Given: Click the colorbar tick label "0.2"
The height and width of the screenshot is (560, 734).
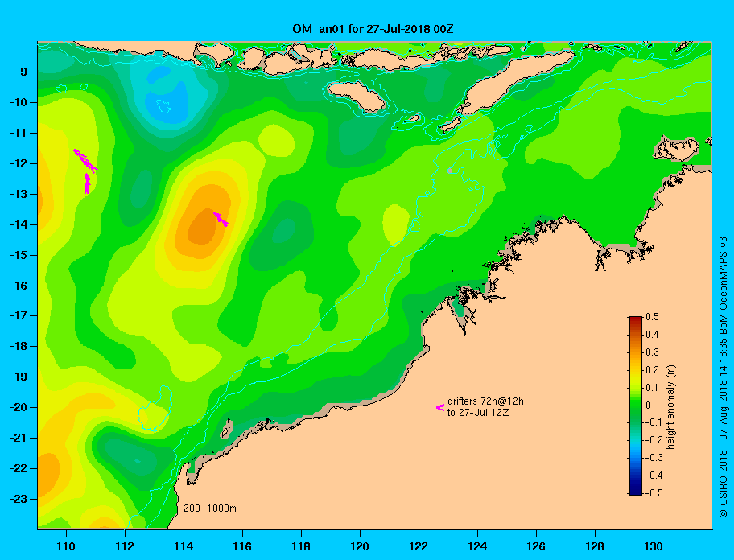Looking at the screenshot, I should 652,370.
